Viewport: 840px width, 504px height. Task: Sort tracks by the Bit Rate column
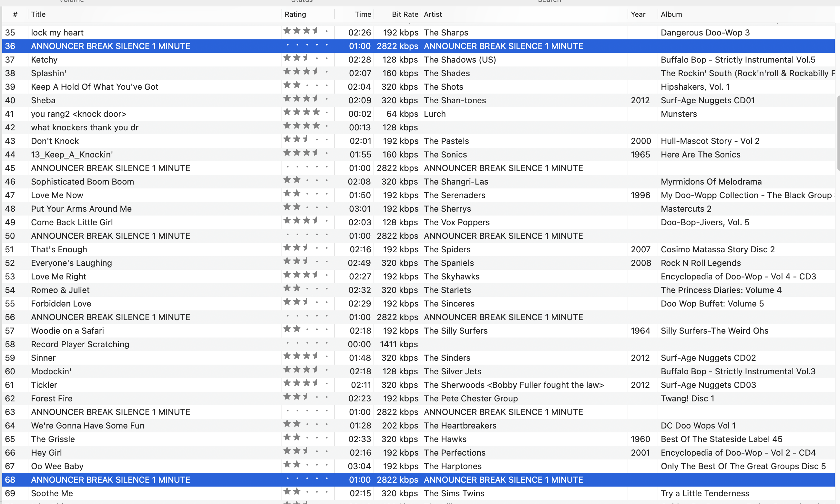point(405,14)
